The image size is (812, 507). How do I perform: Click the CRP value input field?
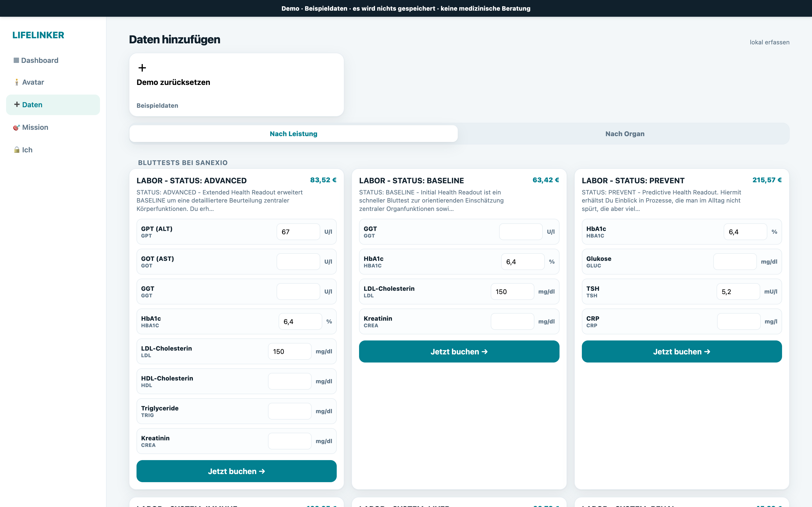[x=738, y=321]
